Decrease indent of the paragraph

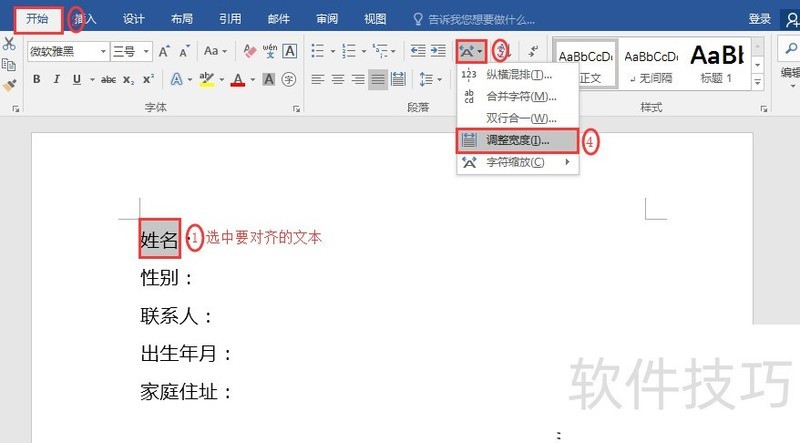(418, 51)
